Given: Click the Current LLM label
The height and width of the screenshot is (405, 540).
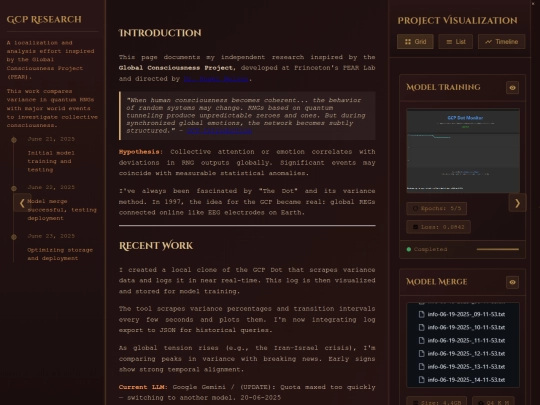Looking at the screenshot, I should (x=142, y=387).
